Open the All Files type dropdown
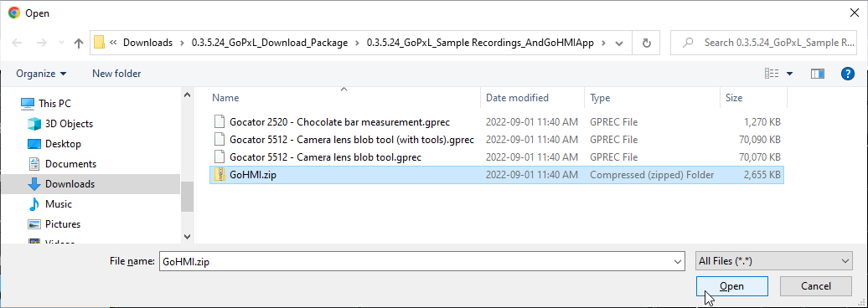 coord(773,261)
